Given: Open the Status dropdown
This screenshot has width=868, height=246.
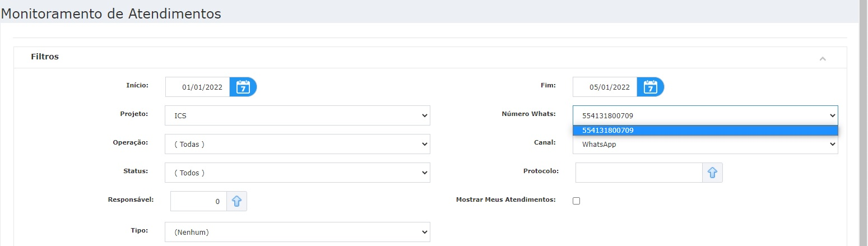Looking at the screenshot, I should pos(298,173).
